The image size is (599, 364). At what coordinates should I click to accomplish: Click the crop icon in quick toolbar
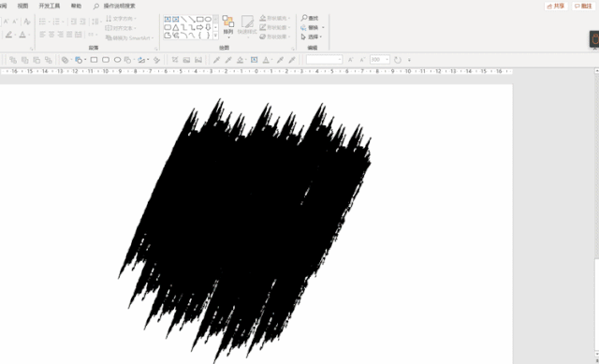(175, 60)
